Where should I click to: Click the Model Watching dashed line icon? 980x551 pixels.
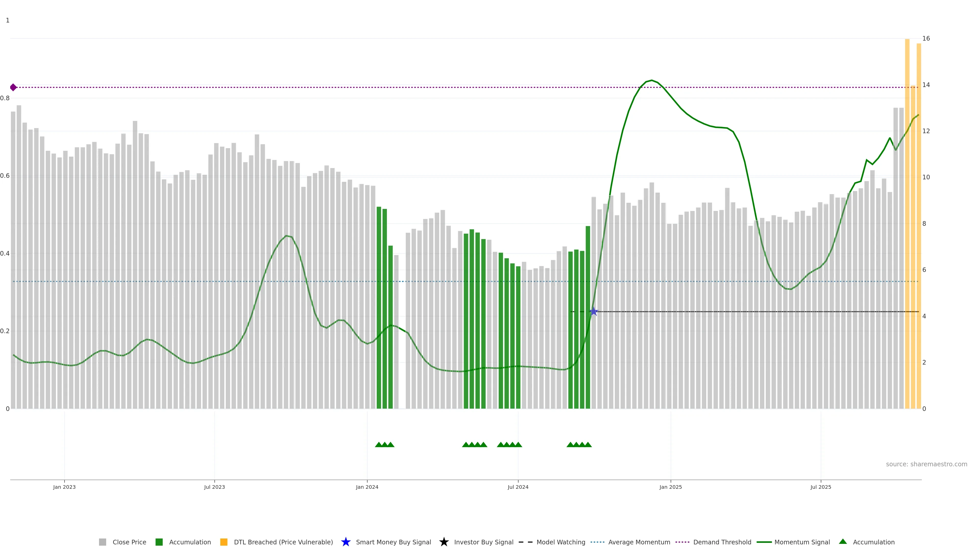[x=525, y=542]
